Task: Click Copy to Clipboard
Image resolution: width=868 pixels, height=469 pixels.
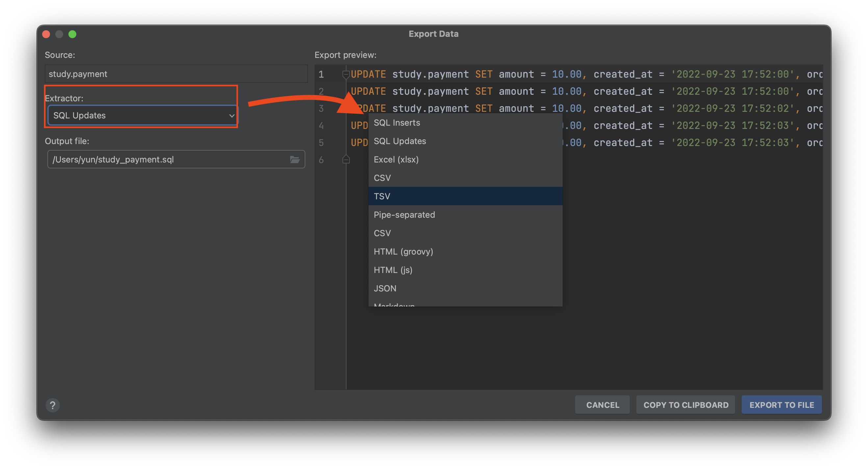Action: (x=685, y=405)
